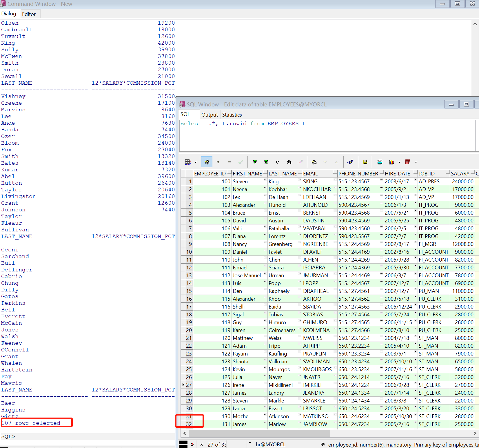Click into the SQL query editor text
479x448 pixels.
(243, 124)
